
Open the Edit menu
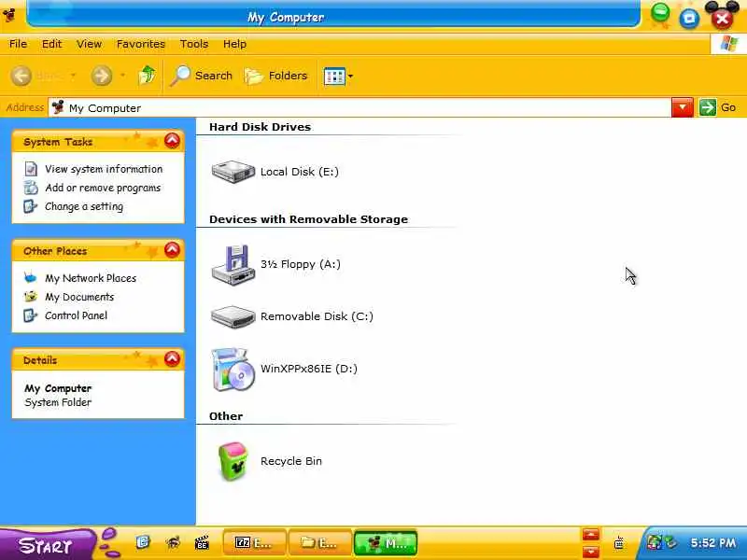coord(51,44)
